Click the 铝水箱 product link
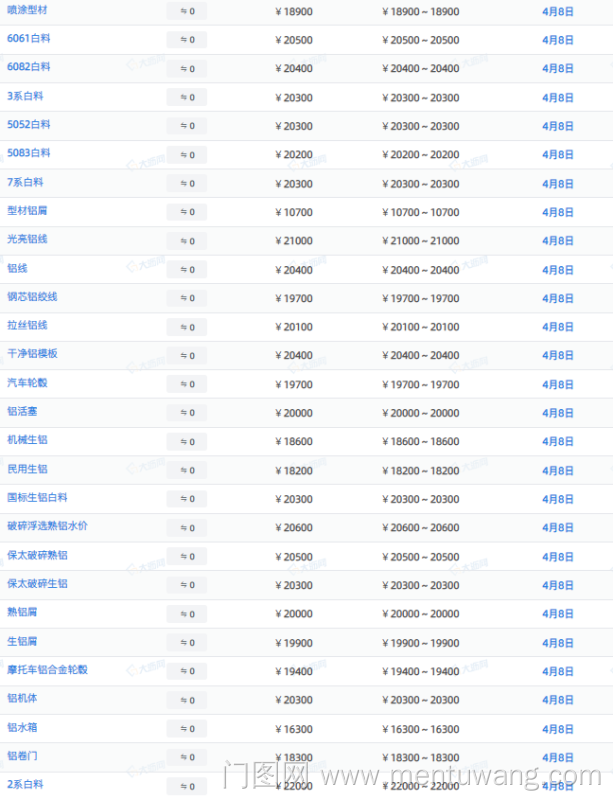 point(22,727)
